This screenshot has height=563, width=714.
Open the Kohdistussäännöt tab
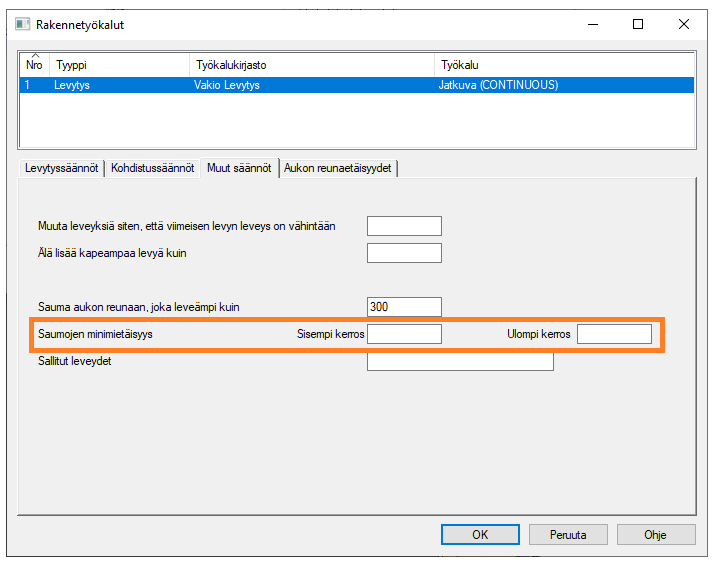click(x=152, y=168)
